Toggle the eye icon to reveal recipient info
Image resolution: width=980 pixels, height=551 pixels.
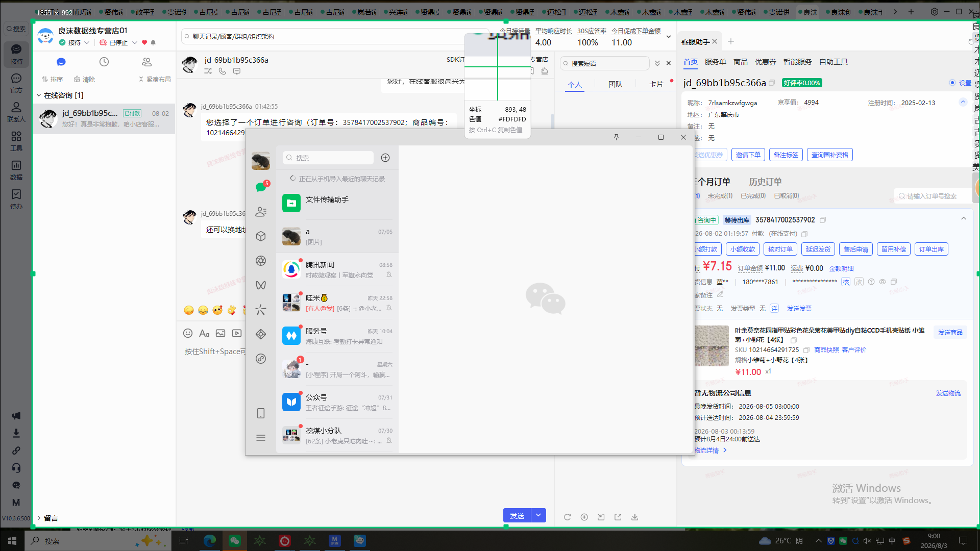(x=883, y=282)
